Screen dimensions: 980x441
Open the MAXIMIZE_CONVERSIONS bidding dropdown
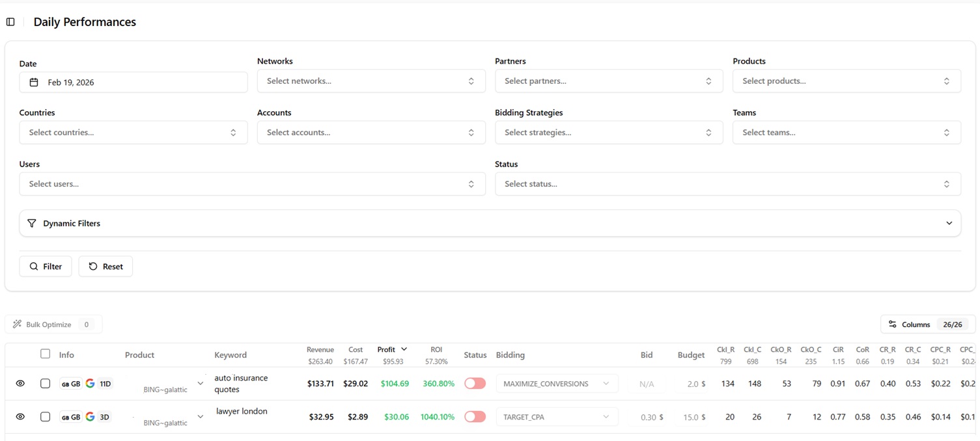[x=557, y=383]
